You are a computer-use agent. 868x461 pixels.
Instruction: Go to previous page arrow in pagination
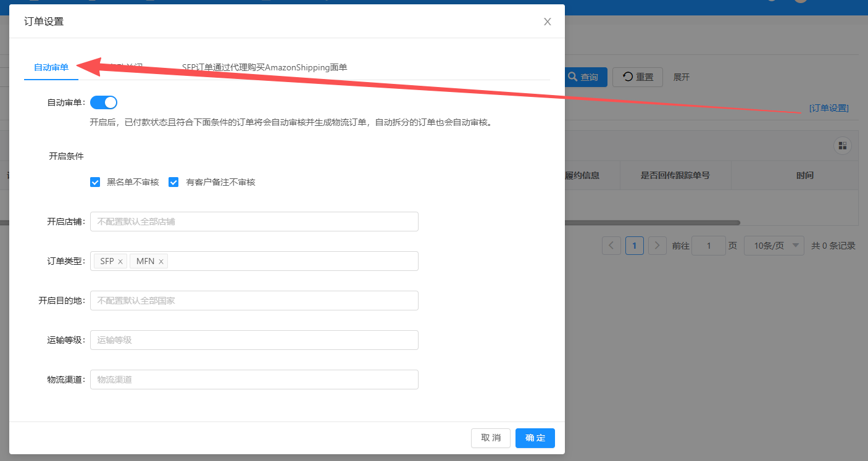pos(611,246)
